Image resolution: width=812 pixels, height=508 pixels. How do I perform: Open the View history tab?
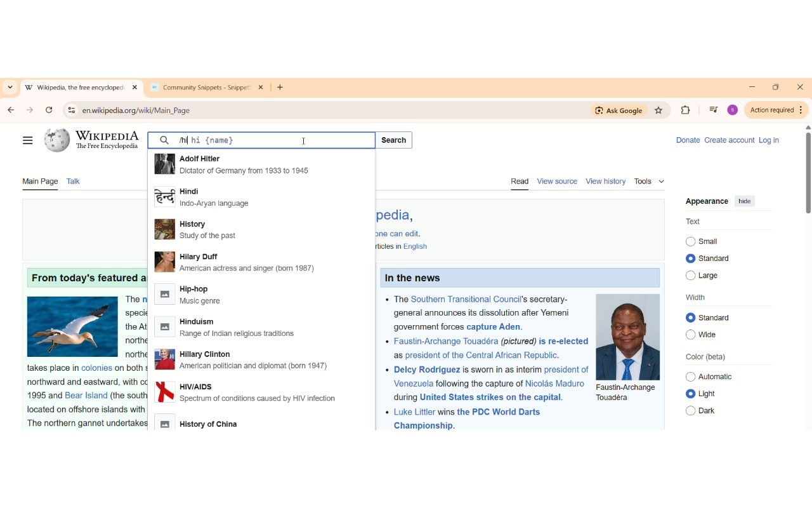(x=606, y=181)
